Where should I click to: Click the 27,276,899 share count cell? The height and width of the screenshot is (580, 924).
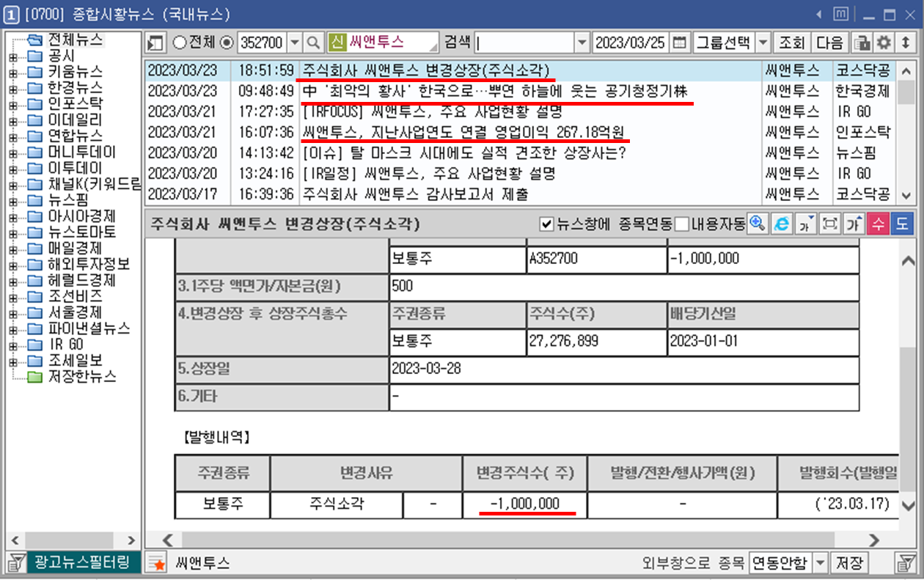click(x=596, y=342)
